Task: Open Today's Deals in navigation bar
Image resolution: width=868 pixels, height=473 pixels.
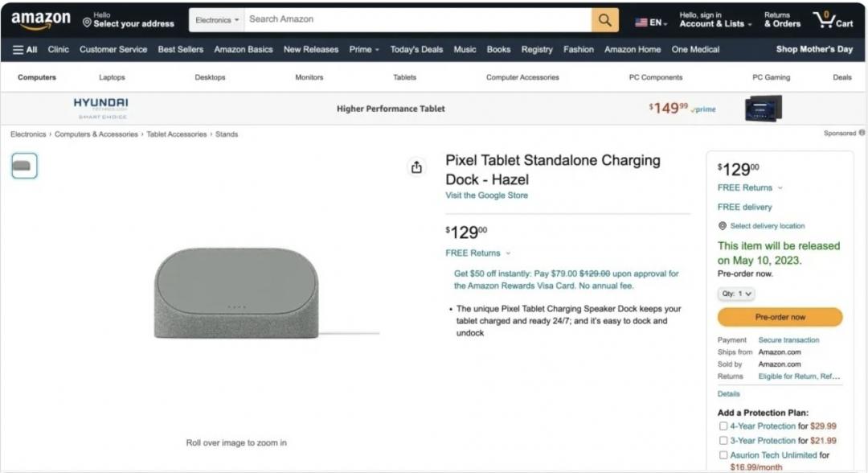Action: (416, 50)
